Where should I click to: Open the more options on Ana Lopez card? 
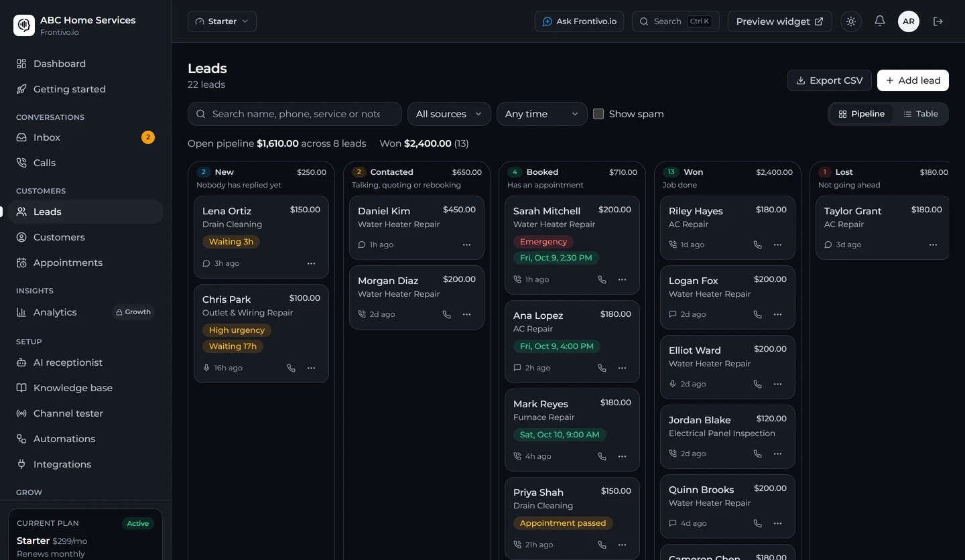(622, 368)
